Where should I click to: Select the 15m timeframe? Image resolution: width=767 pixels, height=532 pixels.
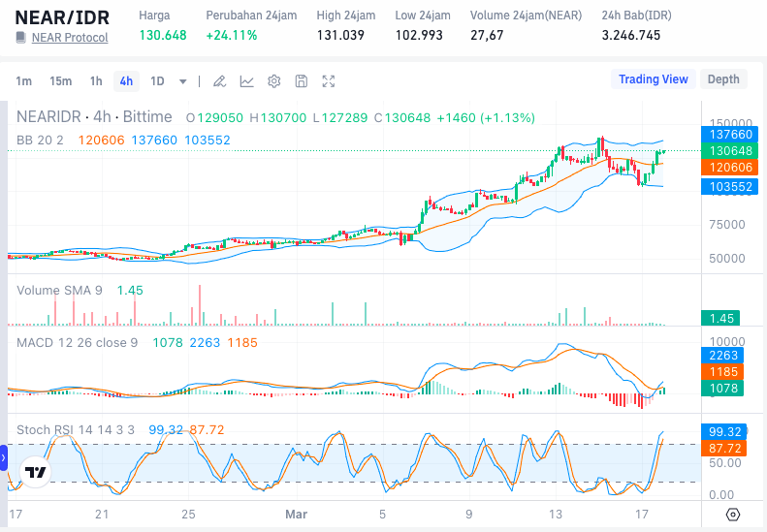pos(61,81)
